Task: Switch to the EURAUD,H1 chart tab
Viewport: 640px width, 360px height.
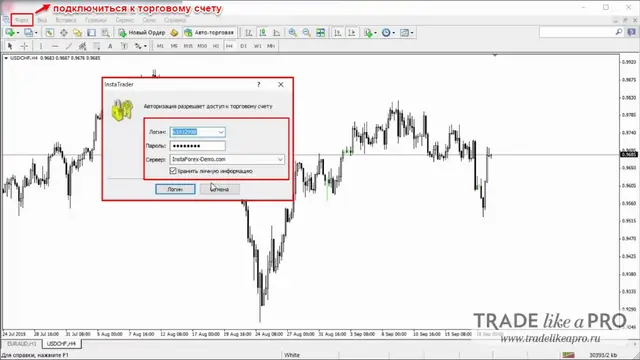Action: [22, 344]
